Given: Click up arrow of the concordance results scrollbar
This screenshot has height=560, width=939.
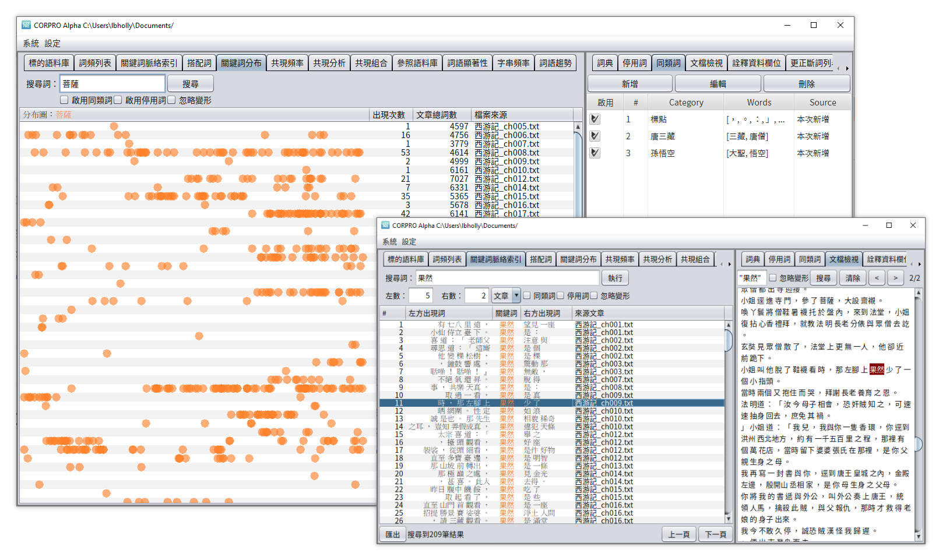Looking at the screenshot, I should (728, 325).
